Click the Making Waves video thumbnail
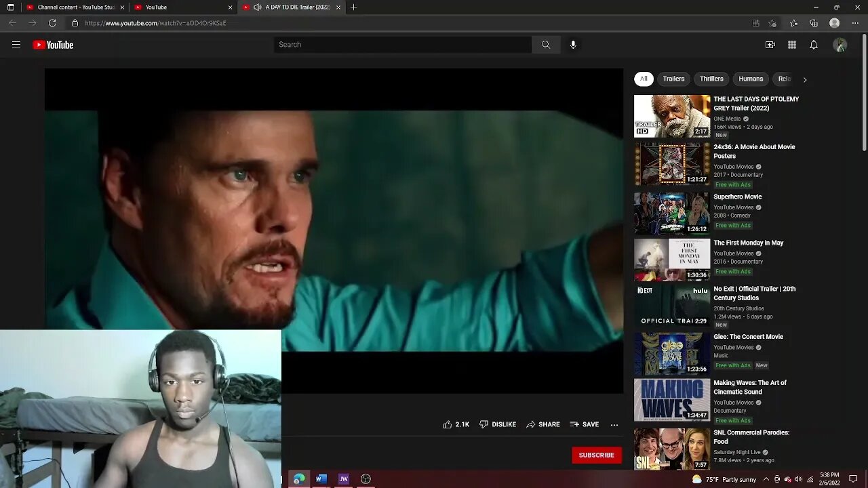The image size is (868, 488). 672,400
